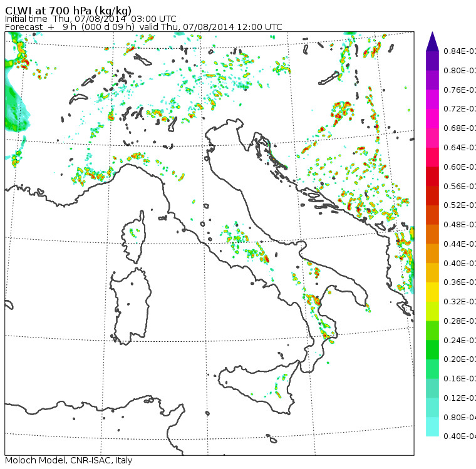Select the green band between 0.20E-03 and 0.24E-03

pos(432,349)
